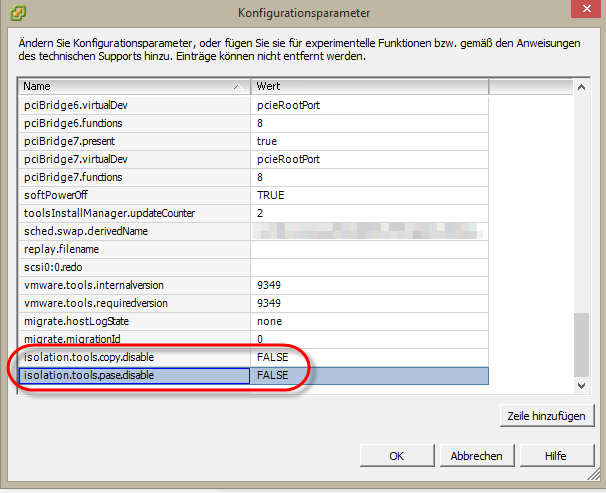Click Zeile hinzufügen button

coord(546,416)
